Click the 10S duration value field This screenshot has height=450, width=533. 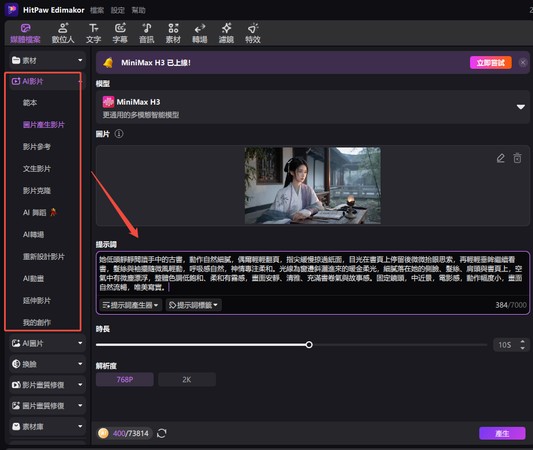coord(505,345)
